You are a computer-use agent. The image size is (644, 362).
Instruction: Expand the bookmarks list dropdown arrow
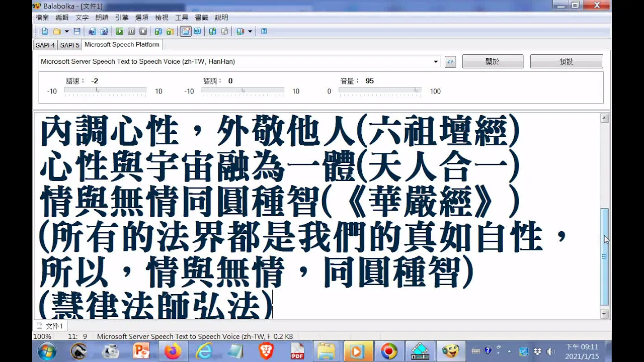[250, 31]
